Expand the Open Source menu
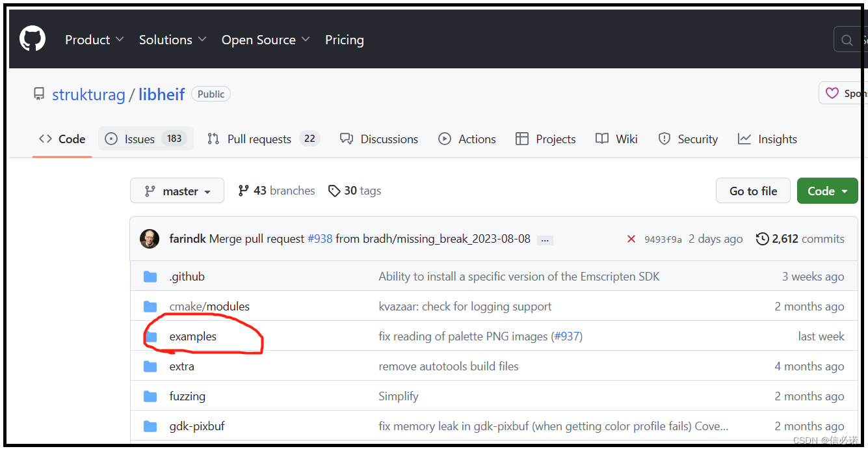 pyautogui.click(x=265, y=40)
